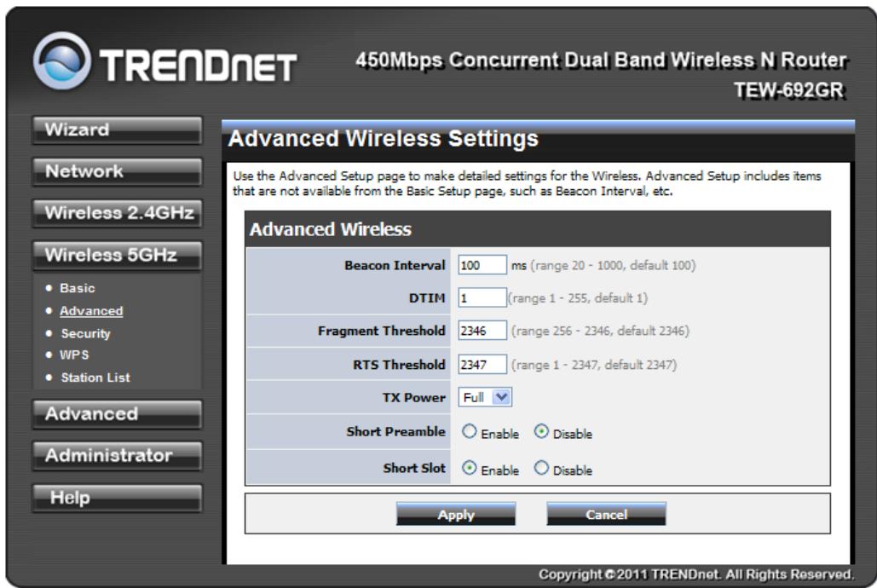877x588 pixels.
Task: Click the Cancel button
Action: pos(606,514)
